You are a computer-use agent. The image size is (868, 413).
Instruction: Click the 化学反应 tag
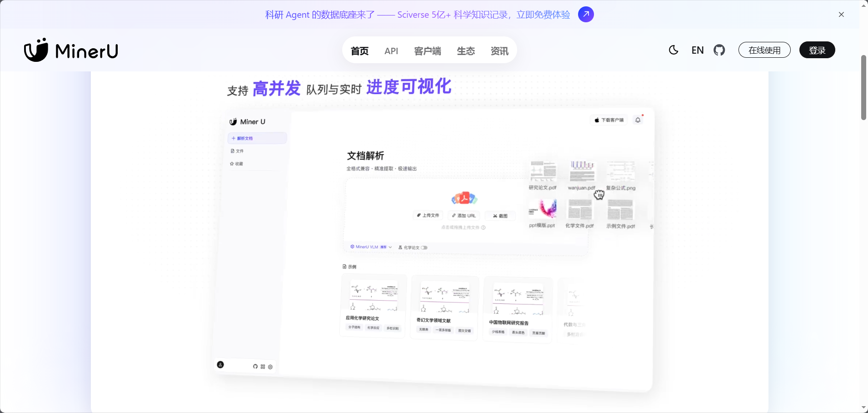point(373,327)
